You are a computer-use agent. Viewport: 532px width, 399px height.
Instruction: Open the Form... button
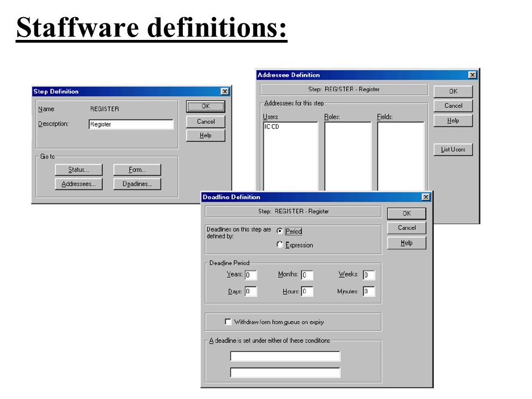[137, 170]
